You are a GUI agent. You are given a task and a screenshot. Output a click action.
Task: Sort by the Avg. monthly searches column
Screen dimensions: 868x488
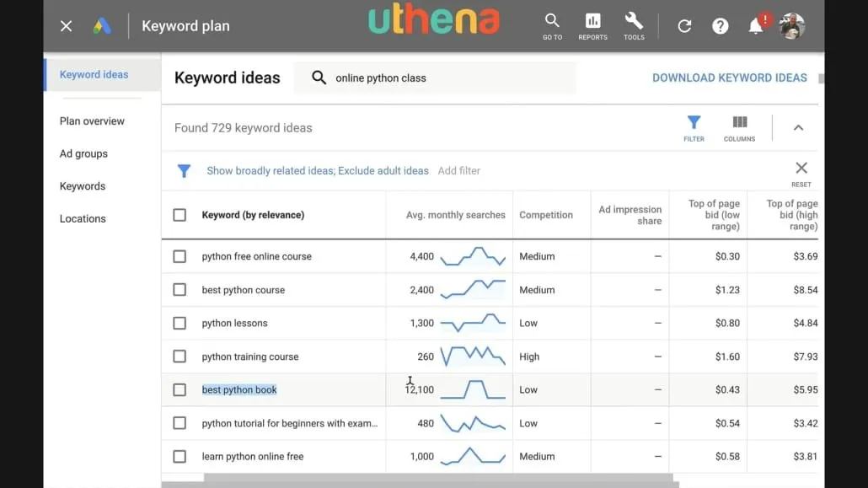(456, 215)
